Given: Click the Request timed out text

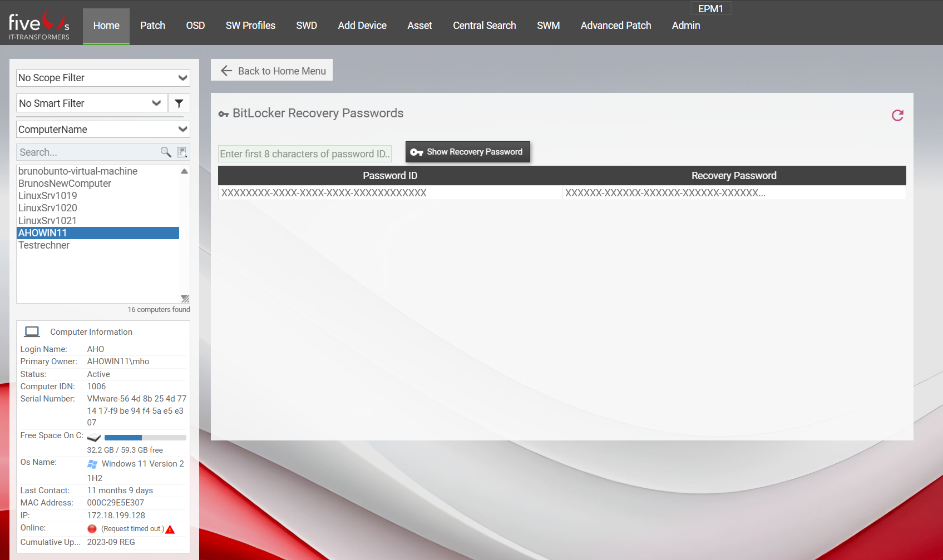Looking at the screenshot, I should pos(132,529).
